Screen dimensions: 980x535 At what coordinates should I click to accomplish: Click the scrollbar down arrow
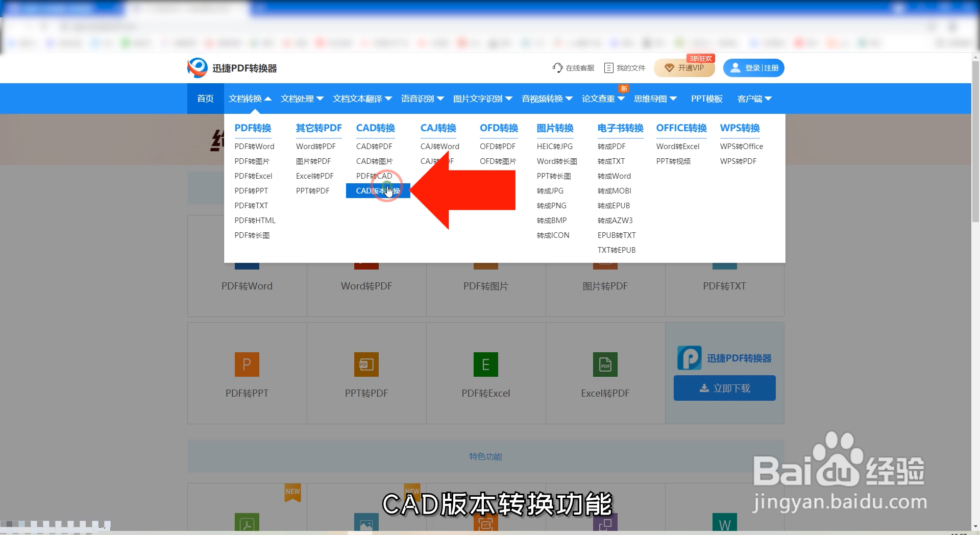click(975, 526)
